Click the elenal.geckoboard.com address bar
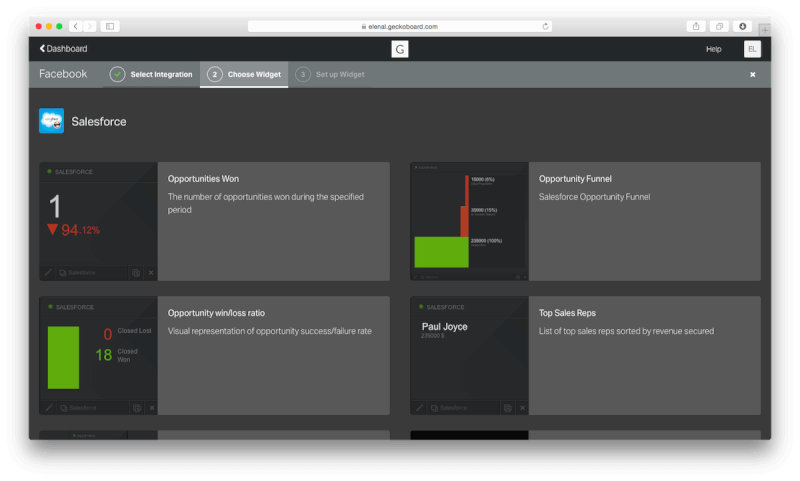 (399, 27)
